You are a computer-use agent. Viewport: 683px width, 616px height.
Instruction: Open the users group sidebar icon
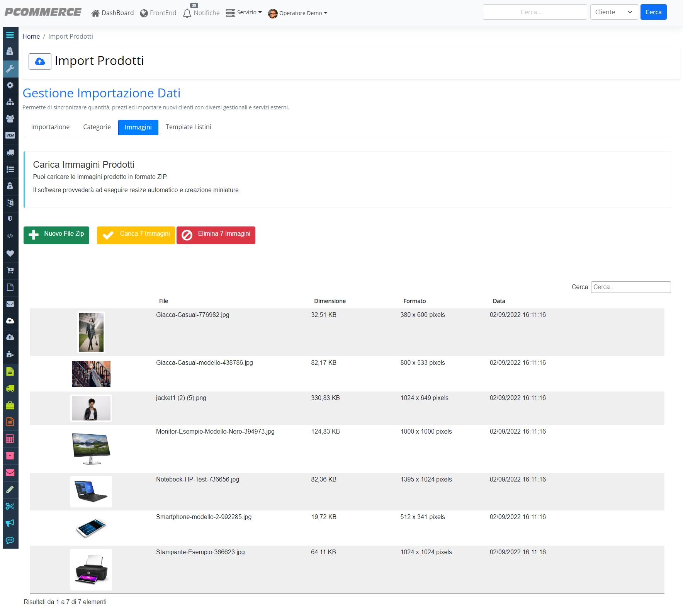tap(10, 119)
